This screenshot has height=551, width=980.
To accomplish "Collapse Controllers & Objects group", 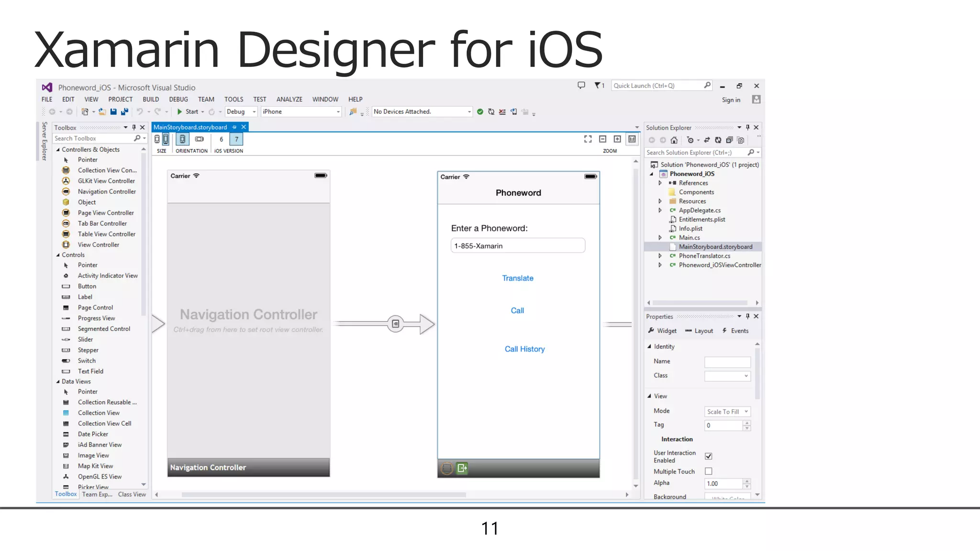I will [58, 150].
